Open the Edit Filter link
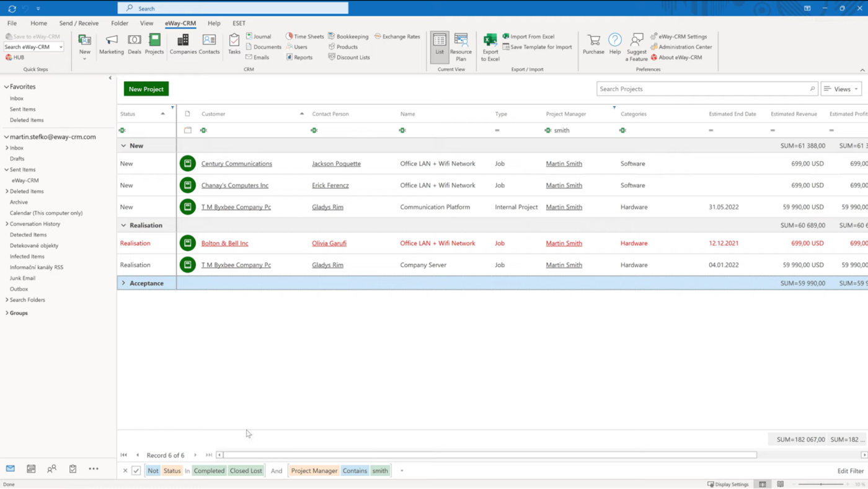Image resolution: width=868 pixels, height=489 pixels. click(850, 471)
